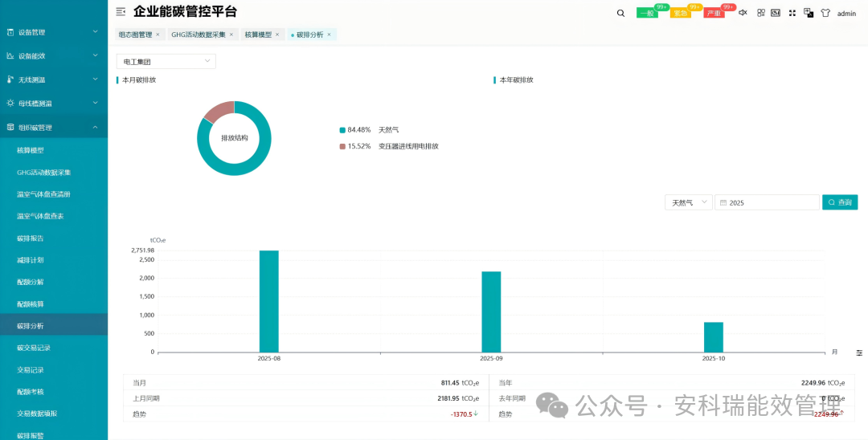Open the search magnifier icon
This screenshot has height=440, width=868.
(620, 14)
